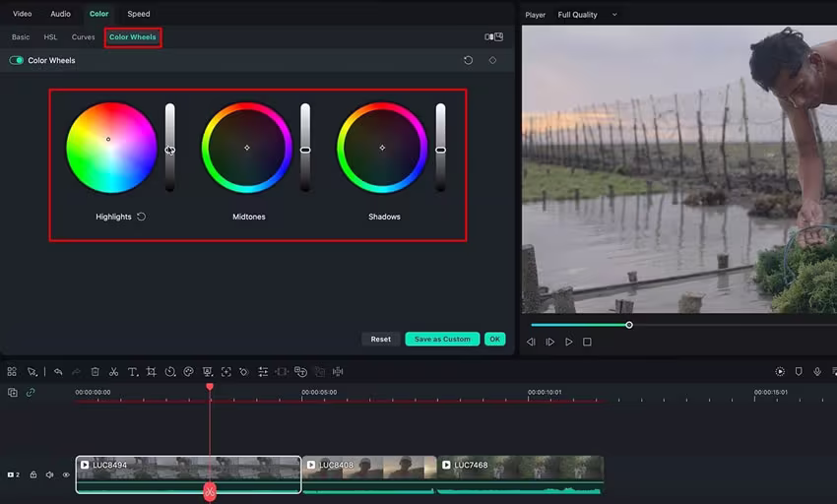Delete the selected clip with trash icon
The width and height of the screenshot is (837, 504).
point(95,371)
